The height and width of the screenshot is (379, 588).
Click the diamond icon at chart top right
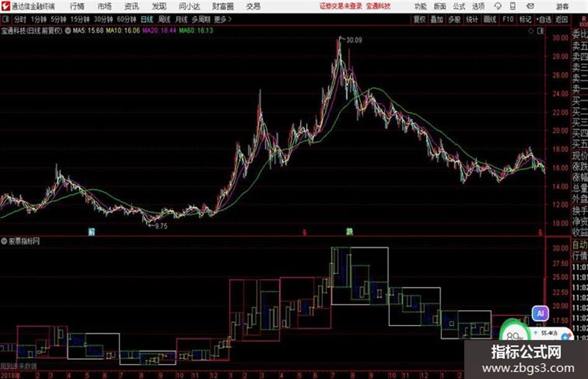(x=531, y=31)
